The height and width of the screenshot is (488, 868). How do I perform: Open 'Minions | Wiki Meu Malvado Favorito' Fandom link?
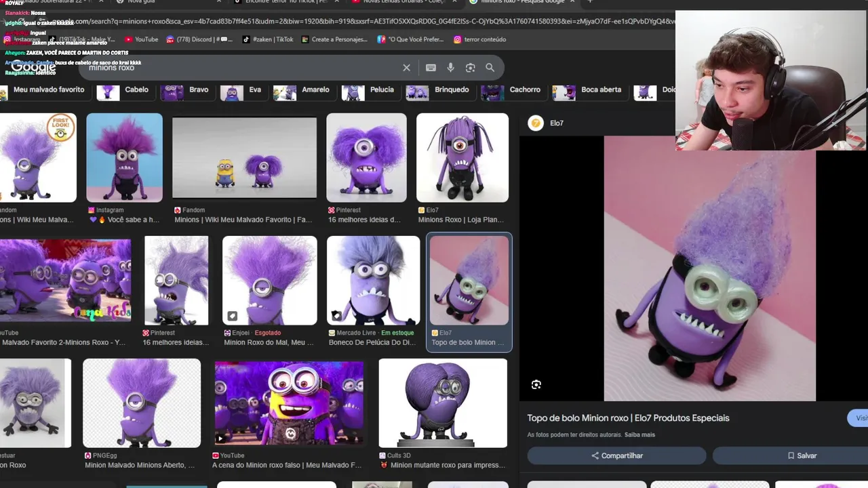pyautogui.click(x=243, y=220)
